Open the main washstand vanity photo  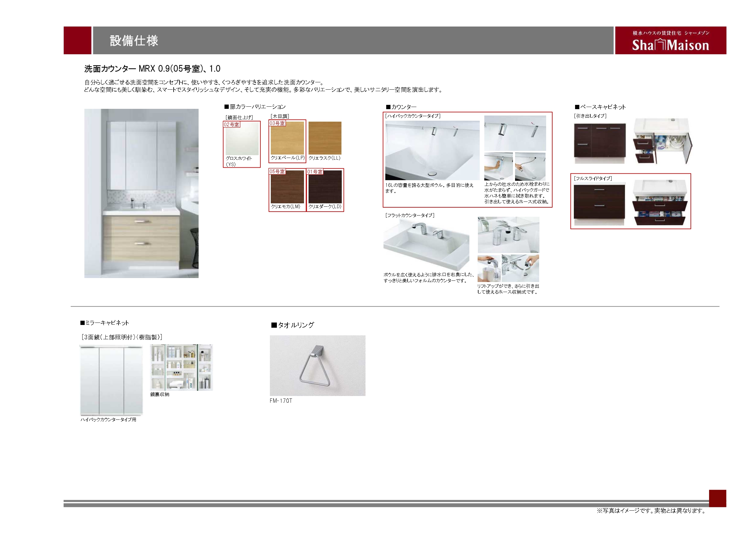(141, 193)
